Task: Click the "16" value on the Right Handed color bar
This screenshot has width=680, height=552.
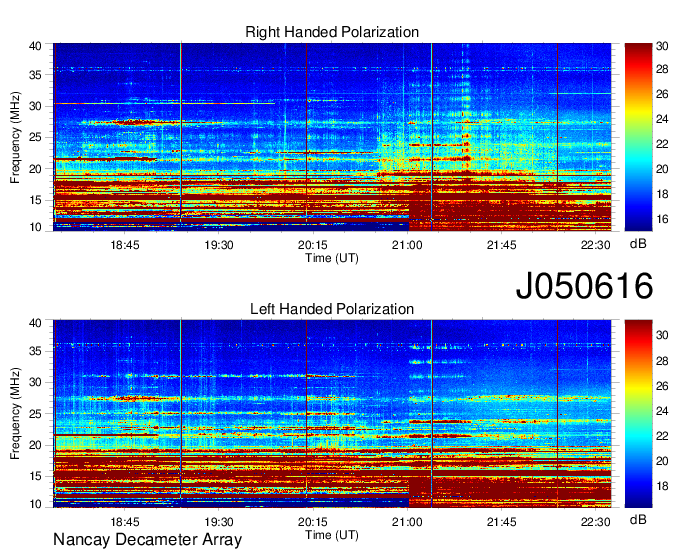Action: pos(662,219)
